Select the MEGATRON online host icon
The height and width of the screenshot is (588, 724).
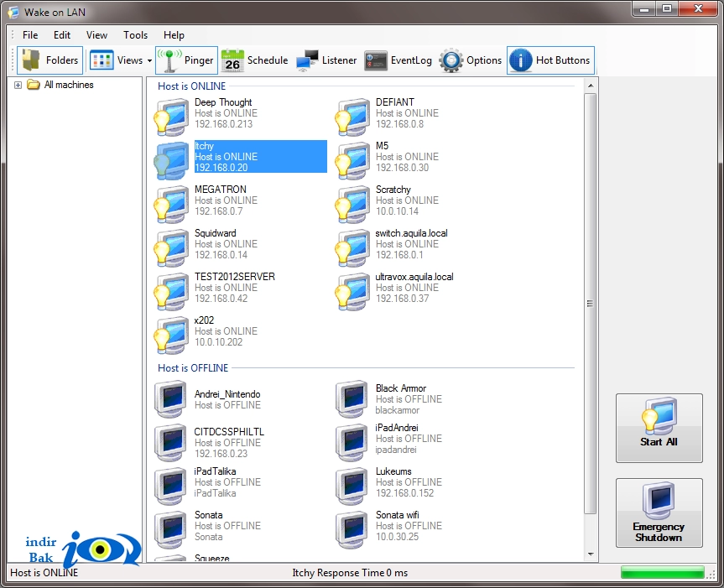click(x=171, y=204)
